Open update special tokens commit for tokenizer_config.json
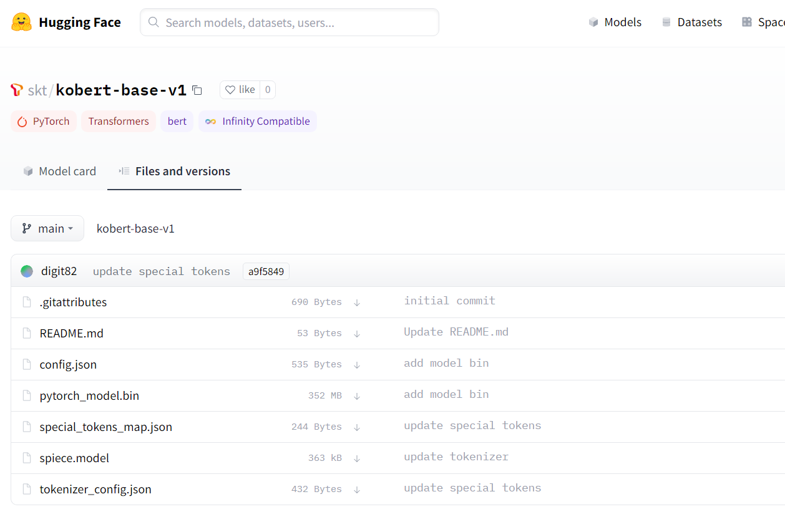Screen dimensions: 785x532 (x=472, y=488)
